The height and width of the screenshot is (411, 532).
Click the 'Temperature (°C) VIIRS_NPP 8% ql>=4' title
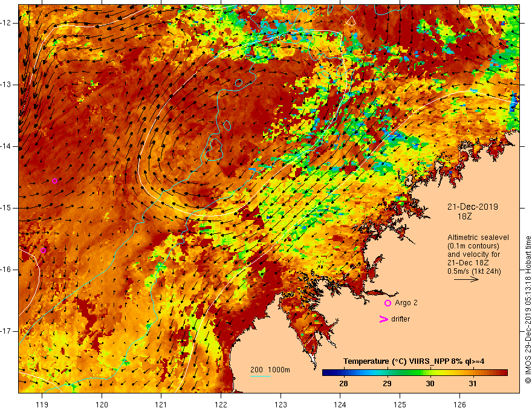(414, 361)
